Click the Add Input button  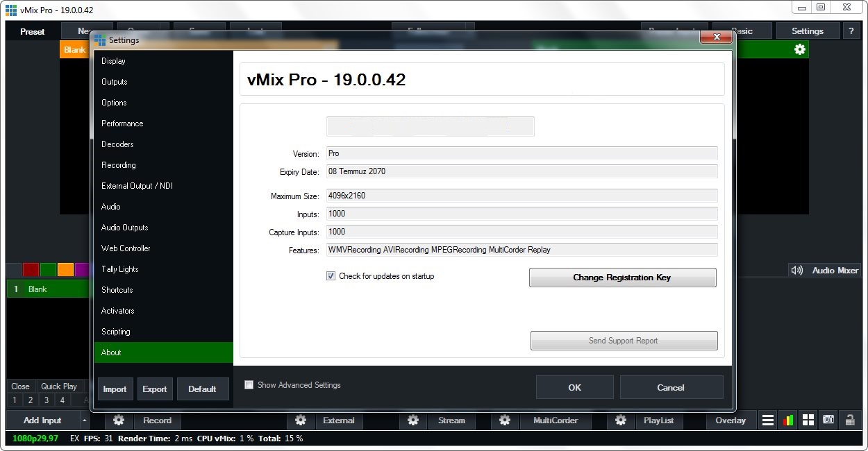coord(42,420)
